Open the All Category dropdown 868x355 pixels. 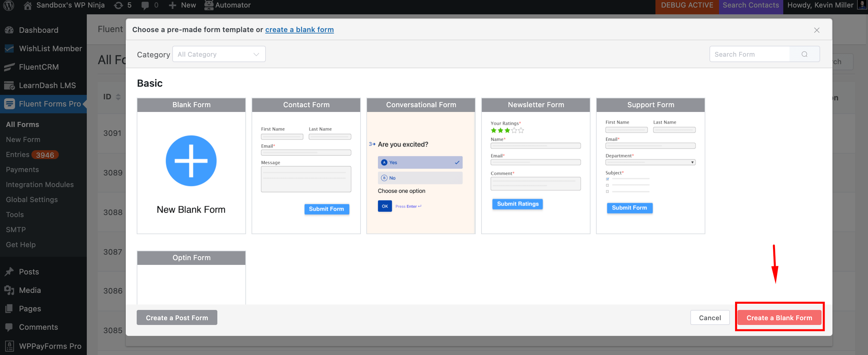pos(219,54)
